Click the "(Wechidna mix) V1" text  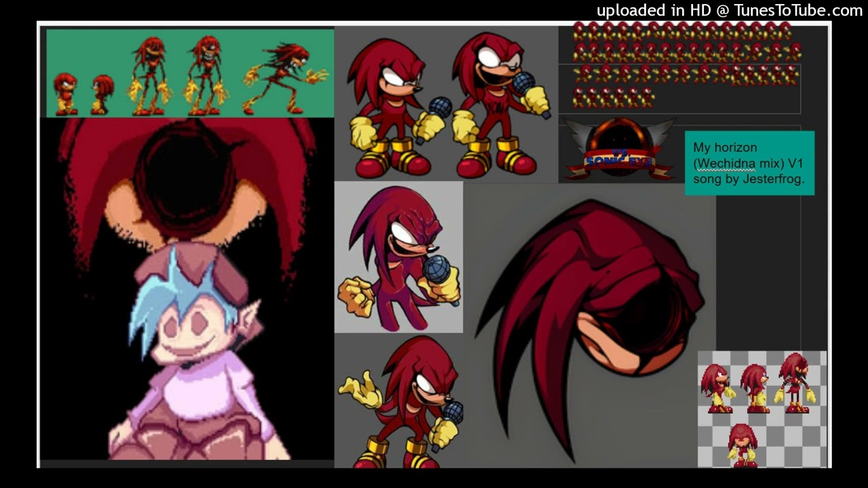pos(747,163)
